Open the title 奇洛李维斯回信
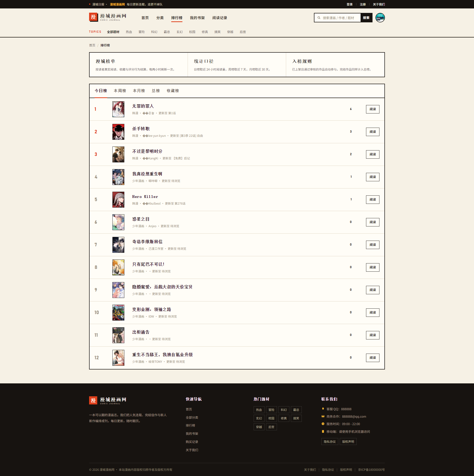The image size is (474, 476). [147, 242]
